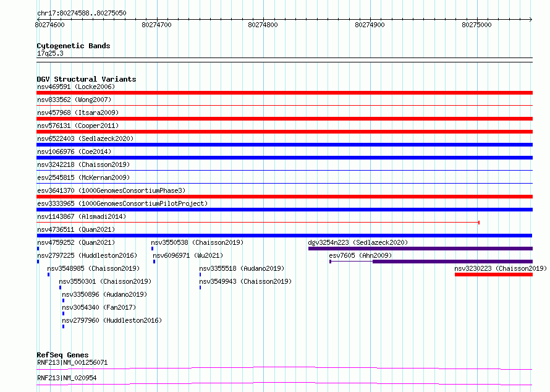Open the nsv833562 (Wong2007) variant label
This screenshot has width=550, height=392.
[x=74, y=100]
